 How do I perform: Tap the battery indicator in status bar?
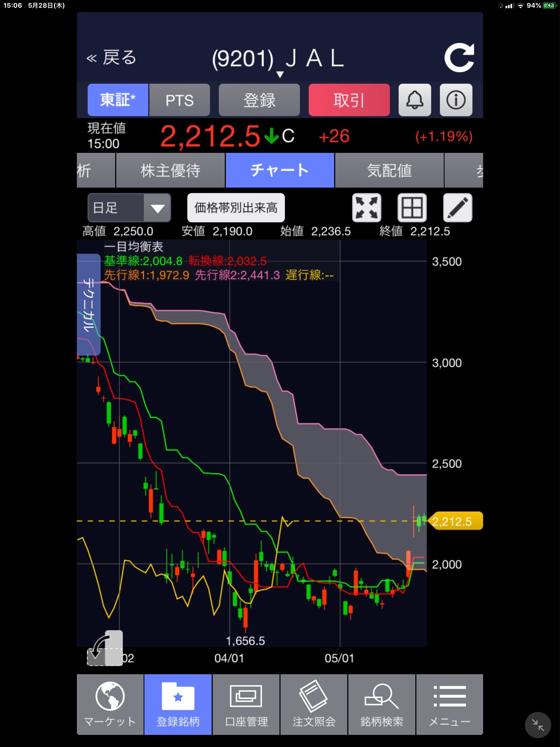550,5
